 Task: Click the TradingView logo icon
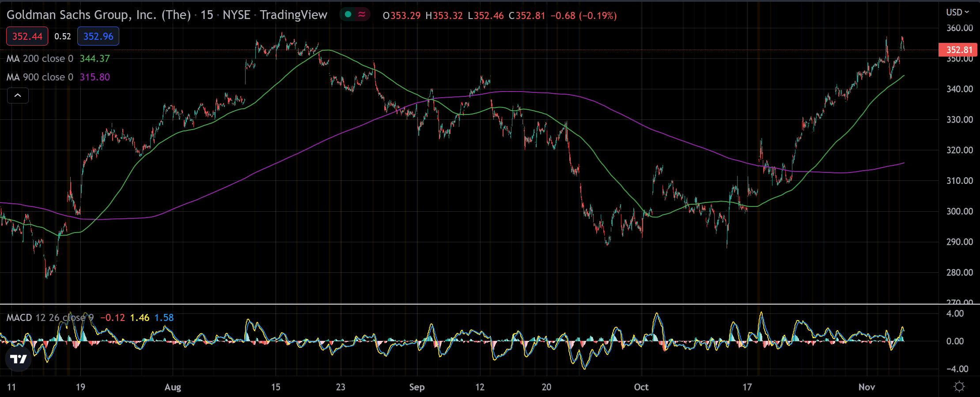click(19, 359)
